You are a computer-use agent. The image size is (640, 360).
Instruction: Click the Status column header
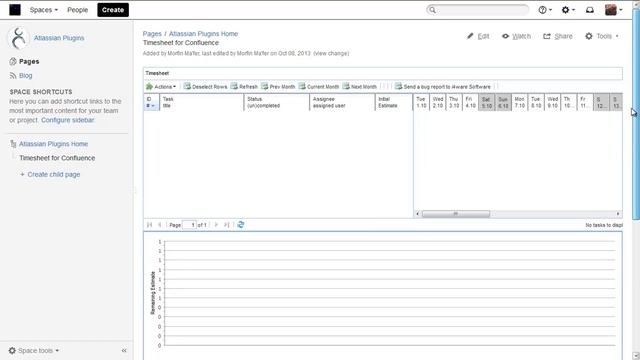point(277,102)
